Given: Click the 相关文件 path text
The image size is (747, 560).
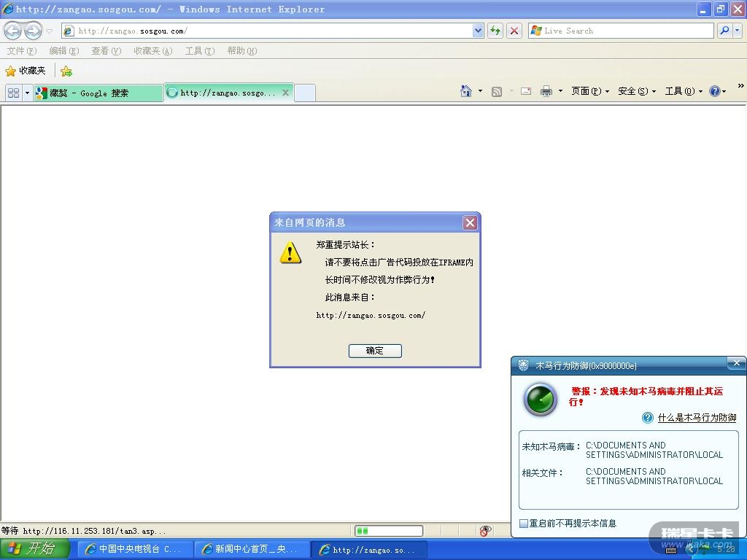Looking at the screenshot, I should tap(654, 476).
